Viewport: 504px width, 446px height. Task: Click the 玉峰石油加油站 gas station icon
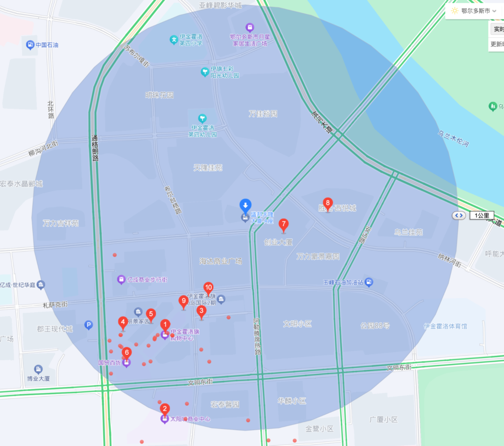tap(369, 283)
